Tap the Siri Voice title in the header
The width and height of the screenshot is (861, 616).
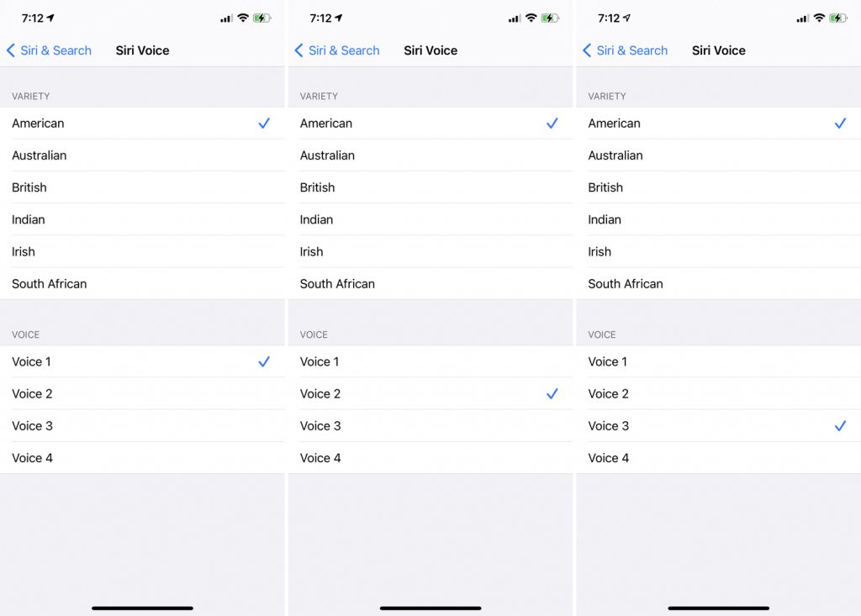pyautogui.click(x=141, y=50)
